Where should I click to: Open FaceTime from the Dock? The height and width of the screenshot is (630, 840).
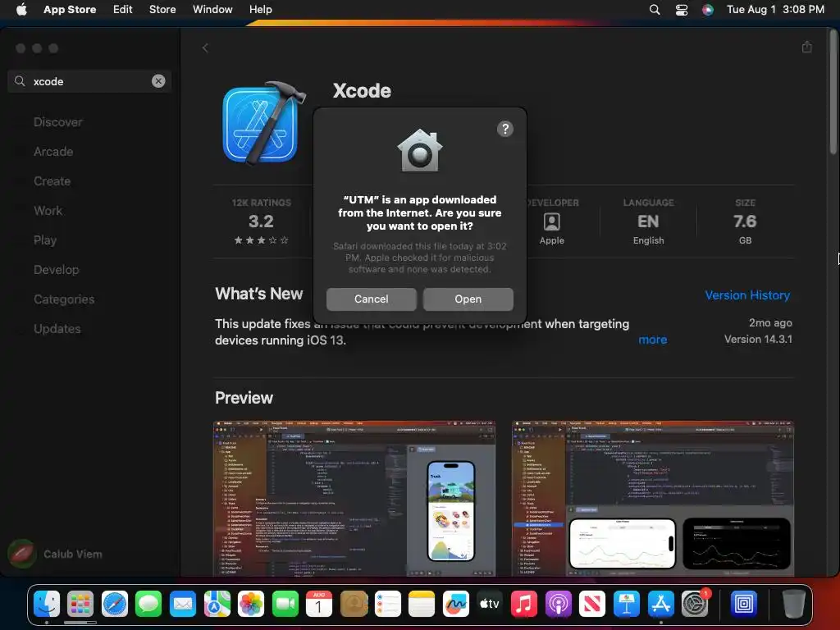click(x=285, y=604)
